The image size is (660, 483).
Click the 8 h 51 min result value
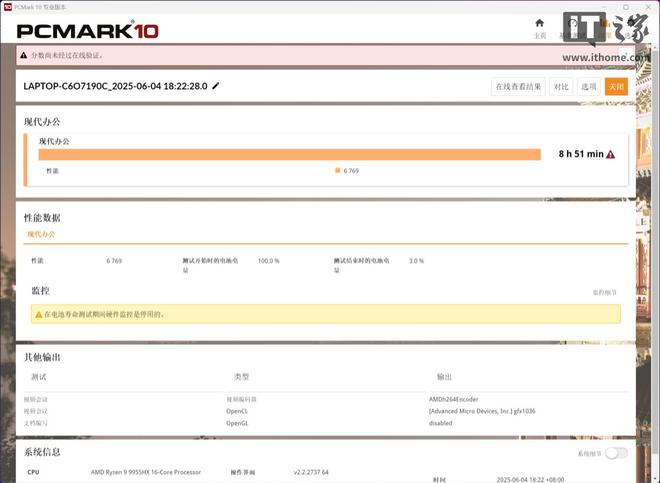[581, 154]
